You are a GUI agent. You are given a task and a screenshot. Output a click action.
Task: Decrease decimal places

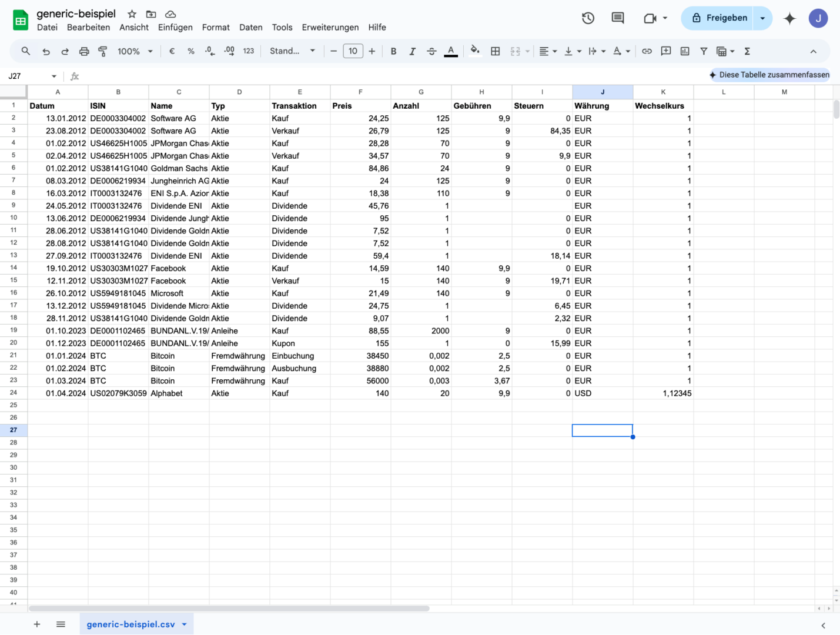[210, 51]
